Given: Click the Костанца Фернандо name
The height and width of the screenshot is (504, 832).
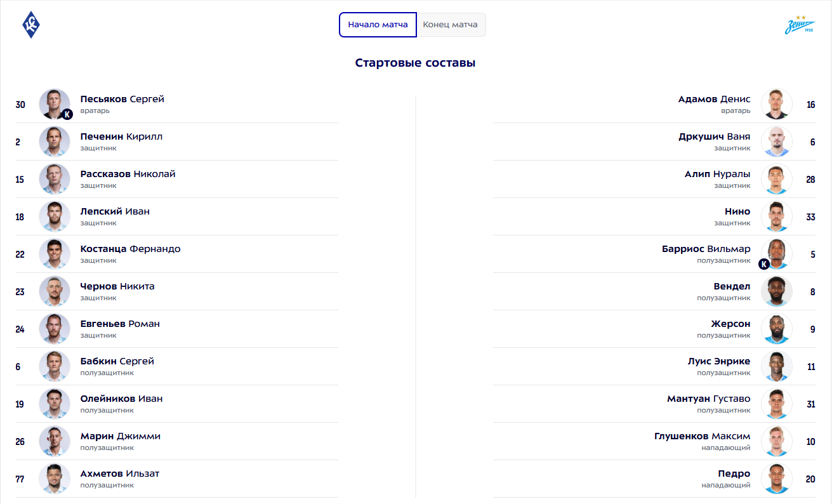Looking at the screenshot, I should 130,249.
